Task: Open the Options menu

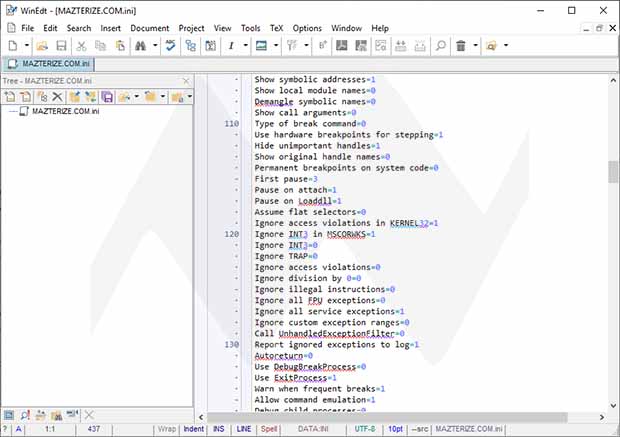Action: (307, 28)
